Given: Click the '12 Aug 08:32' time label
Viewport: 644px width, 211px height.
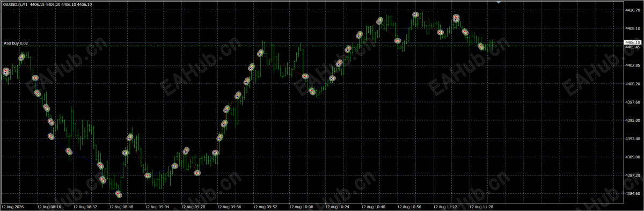Looking at the screenshot, I should coord(85,206).
